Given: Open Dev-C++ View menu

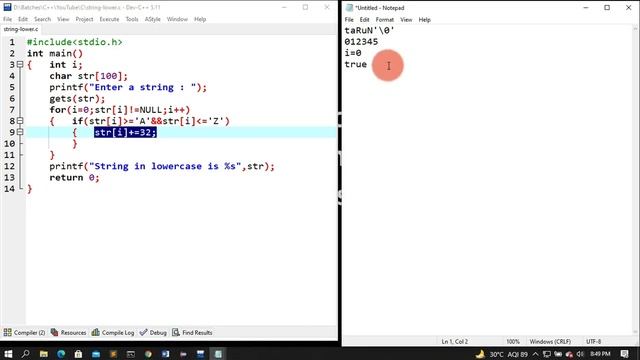Looking at the screenshot, I should click(63, 19).
